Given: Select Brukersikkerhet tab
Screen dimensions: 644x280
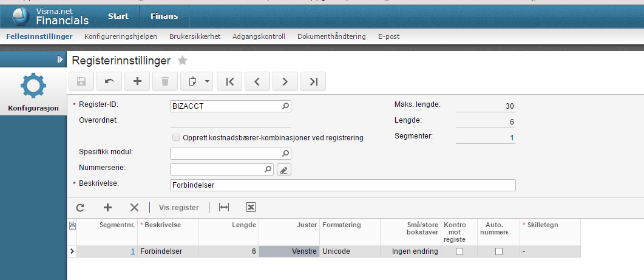Looking at the screenshot, I should click(195, 36).
